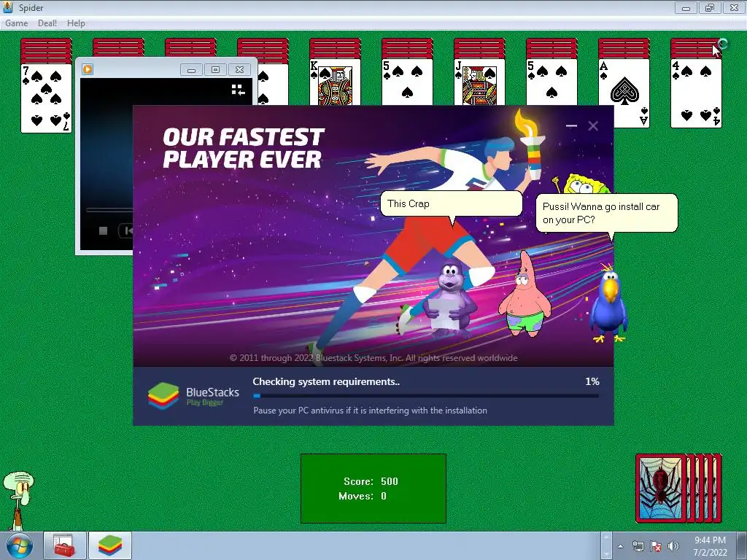Click the 4 of spades card

click(696, 93)
